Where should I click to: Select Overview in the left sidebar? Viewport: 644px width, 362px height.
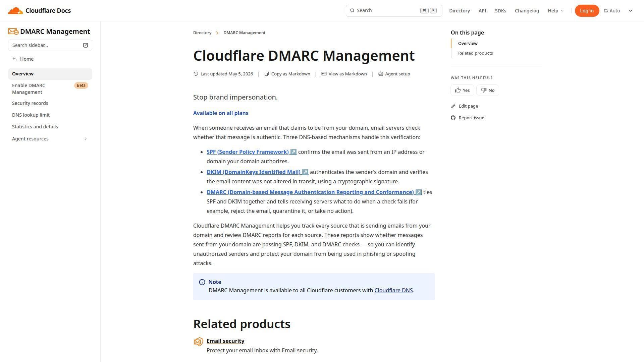point(50,74)
